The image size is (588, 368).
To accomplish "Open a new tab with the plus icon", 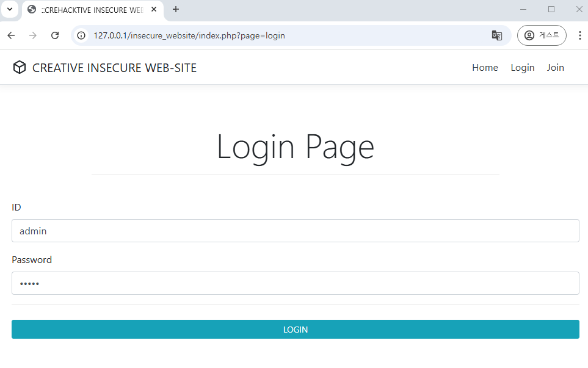I will [x=175, y=9].
